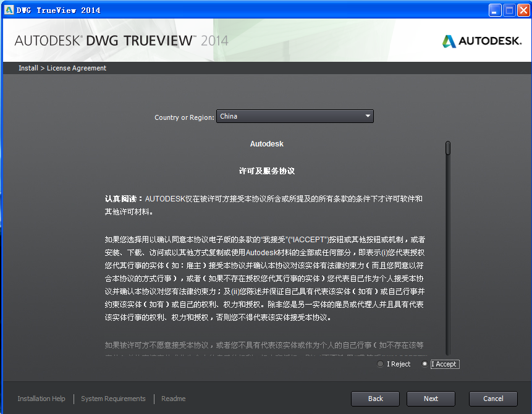Click the License Agreement breadcrumb text
This screenshot has width=532, height=414.
pyautogui.click(x=77, y=68)
